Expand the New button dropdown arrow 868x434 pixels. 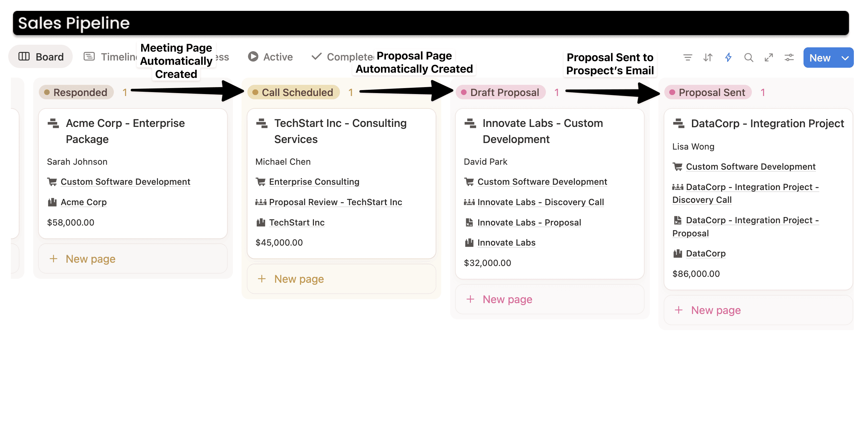click(844, 58)
